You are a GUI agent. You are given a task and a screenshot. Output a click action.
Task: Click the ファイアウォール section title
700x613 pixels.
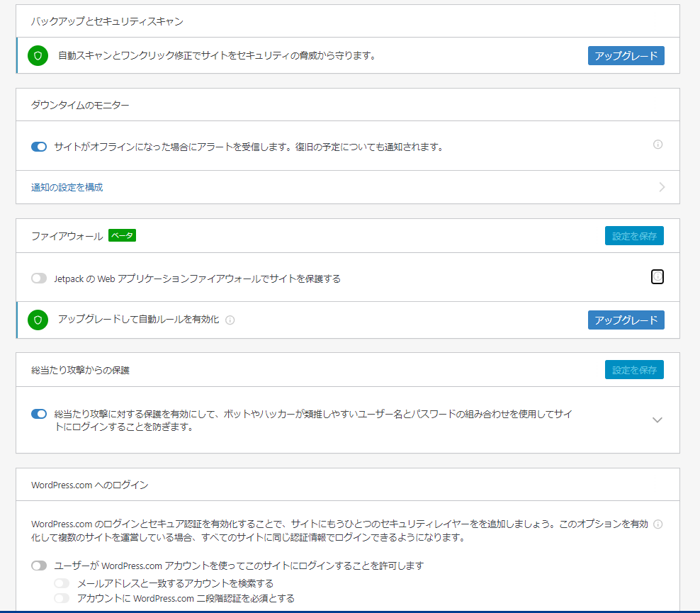pyautogui.click(x=67, y=236)
